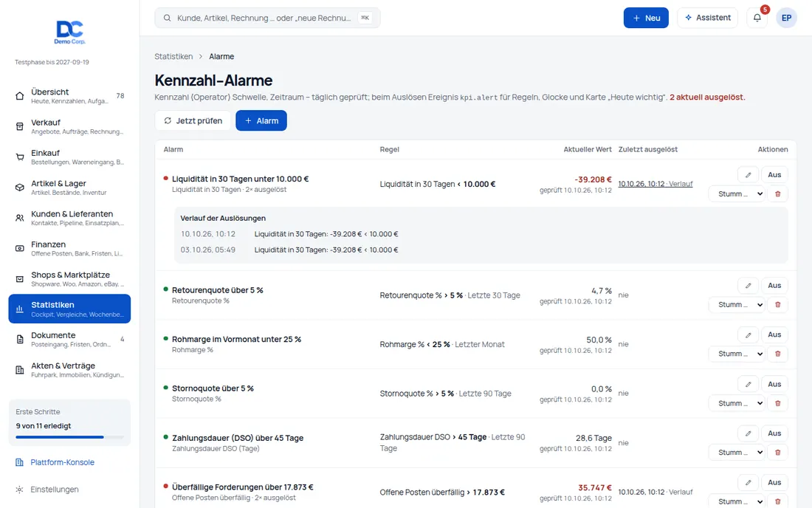Image resolution: width=812 pixels, height=508 pixels.
Task: Click the 'Aktueller Wert' column header
Action: (588, 149)
